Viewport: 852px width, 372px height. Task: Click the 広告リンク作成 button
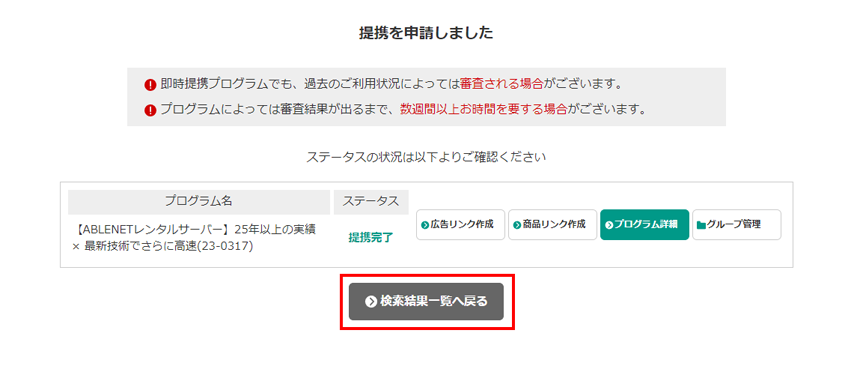[x=461, y=224]
